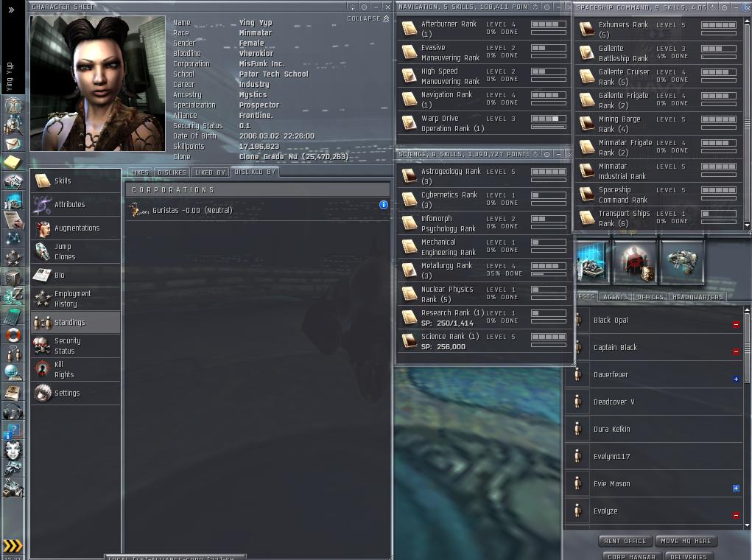Viewport: 752px width, 560px height.
Task: Click blue plus icon beside Dauerfeuer
Action: [x=736, y=379]
